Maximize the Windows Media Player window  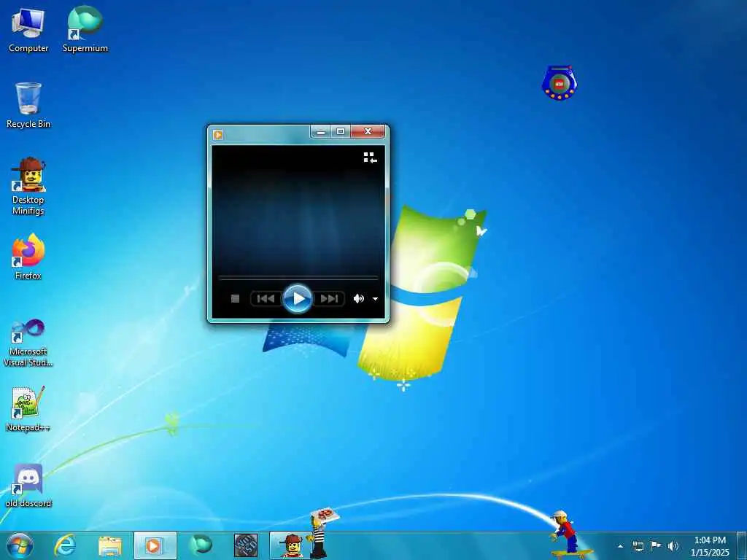(341, 131)
